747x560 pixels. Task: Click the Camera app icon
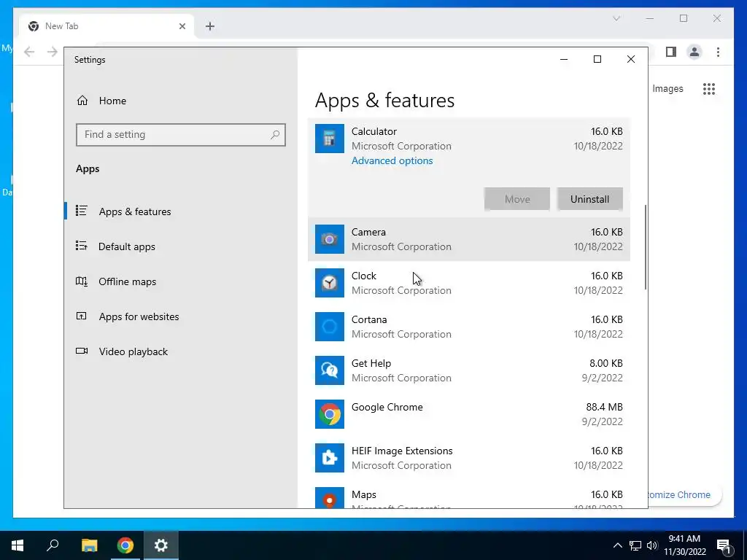coord(329,239)
